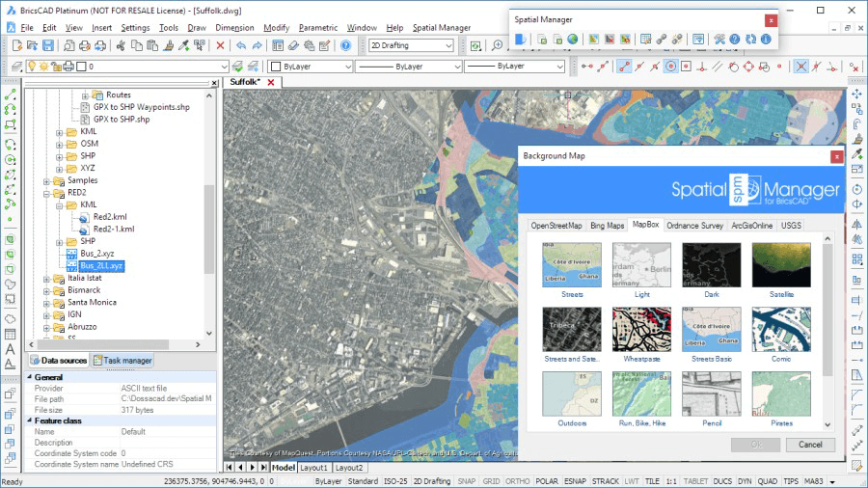This screenshot has height=488, width=868.
Task: Select the Text tool A icon
Action: [10, 349]
